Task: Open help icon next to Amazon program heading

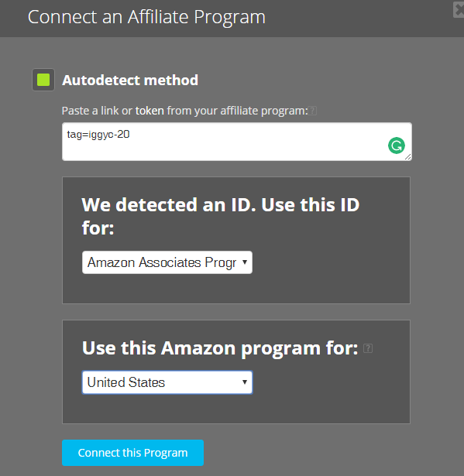Action: tap(368, 348)
